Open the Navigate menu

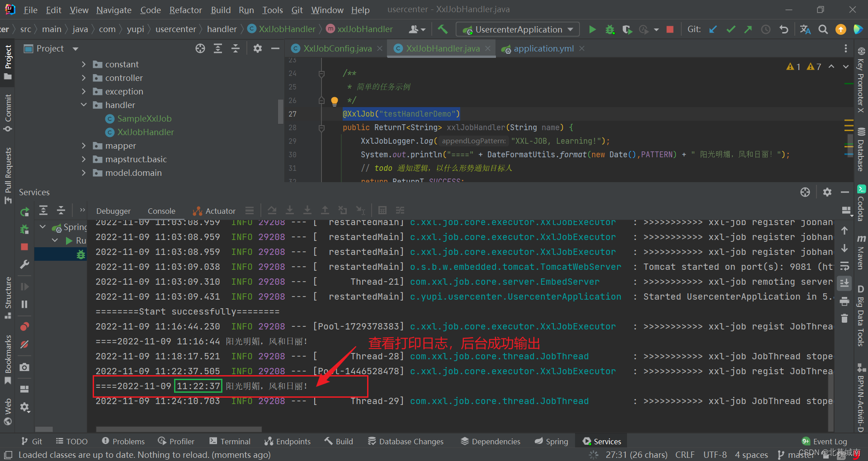click(x=114, y=10)
